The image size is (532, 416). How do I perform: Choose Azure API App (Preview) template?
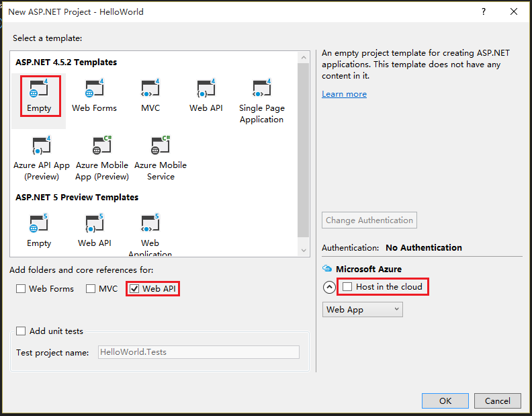tap(42, 158)
